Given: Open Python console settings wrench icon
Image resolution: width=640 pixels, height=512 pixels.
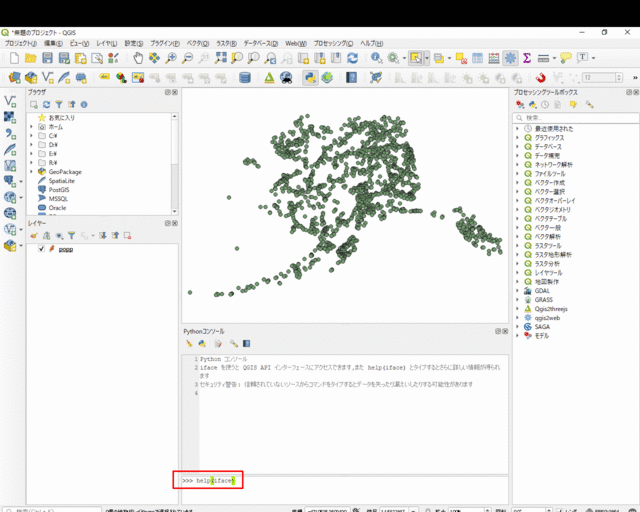Looking at the screenshot, I should pos(233,344).
